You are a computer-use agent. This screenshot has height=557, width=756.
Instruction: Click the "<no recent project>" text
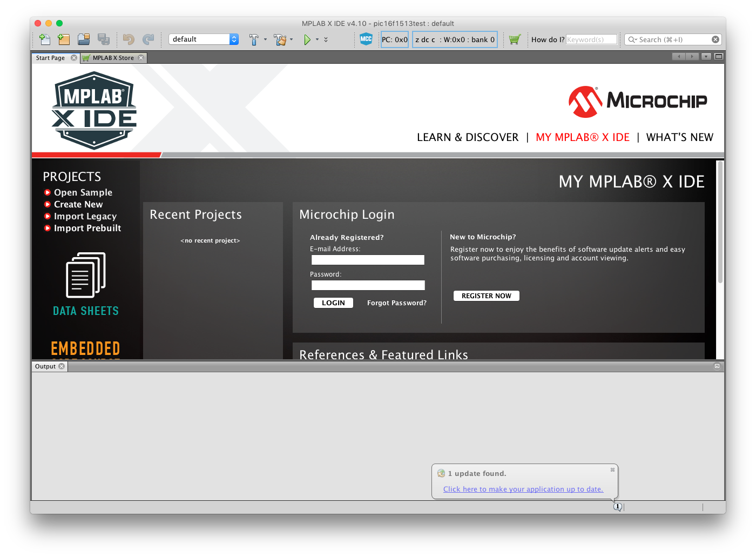[210, 240]
